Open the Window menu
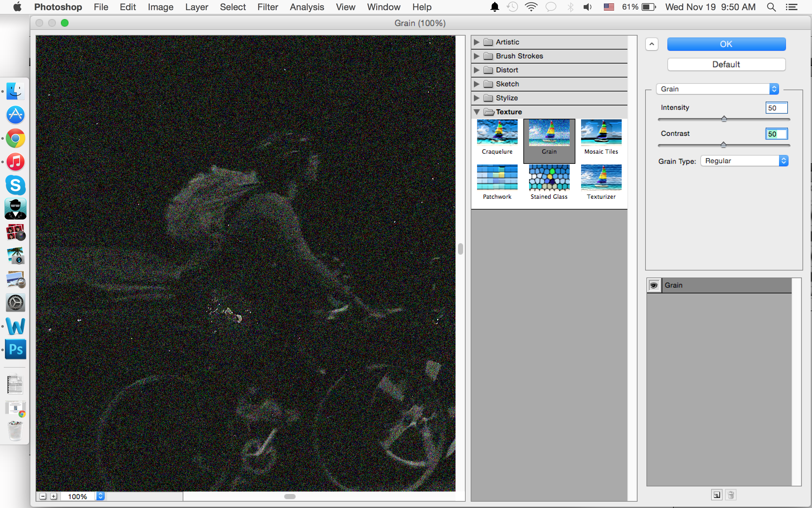The height and width of the screenshot is (508, 812). pyautogui.click(x=383, y=7)
